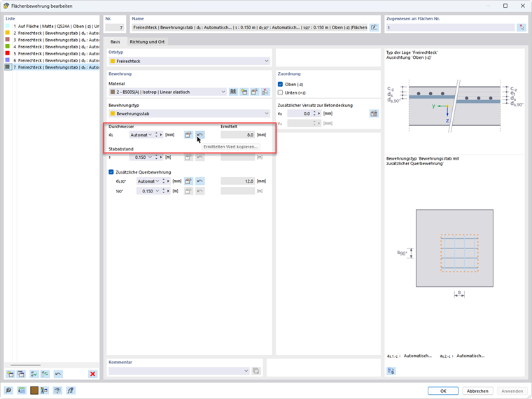Screen dimensions: 532x399
Task: Click the Nr. field showing 7
Action: click(x=114, y=27)
